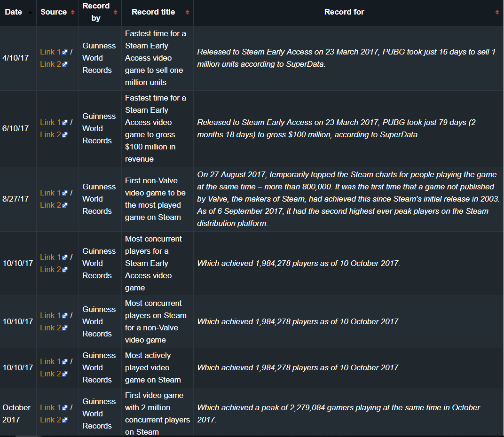Viewport: 504px width, 437px height.
Task: Click external icon of Link 2 for non-Valve concurrent record
Action: point(64,328)
